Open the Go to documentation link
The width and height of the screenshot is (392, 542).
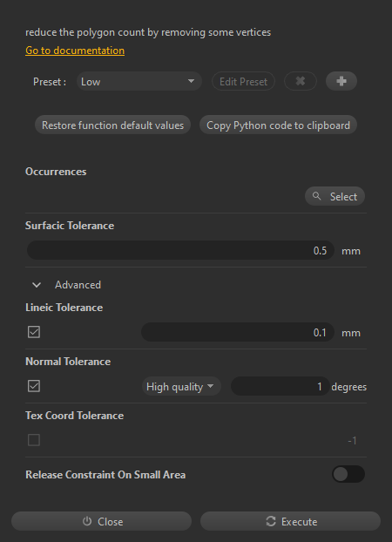click(x=75, y=51)
